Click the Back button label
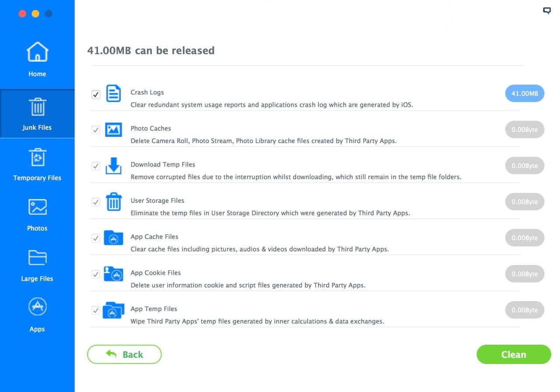Screen dimensions: 560x392 (x=133, y=354)
